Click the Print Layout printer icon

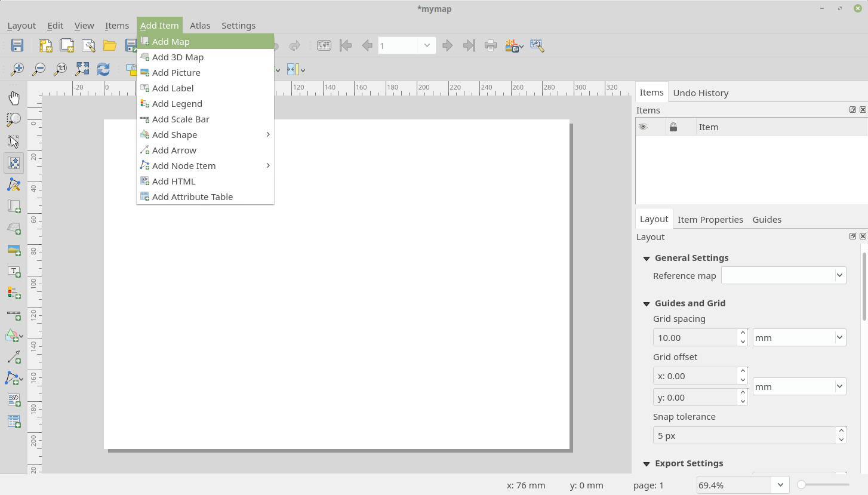(491, 45)
